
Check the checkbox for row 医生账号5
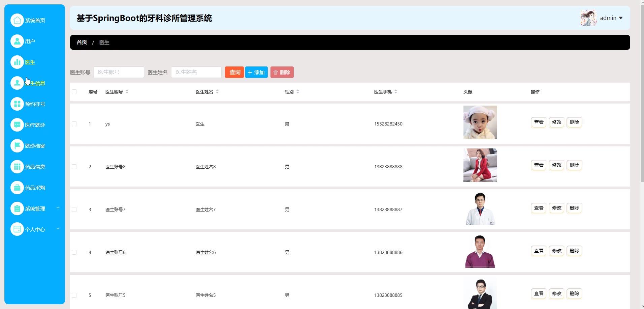click(74, 295)
